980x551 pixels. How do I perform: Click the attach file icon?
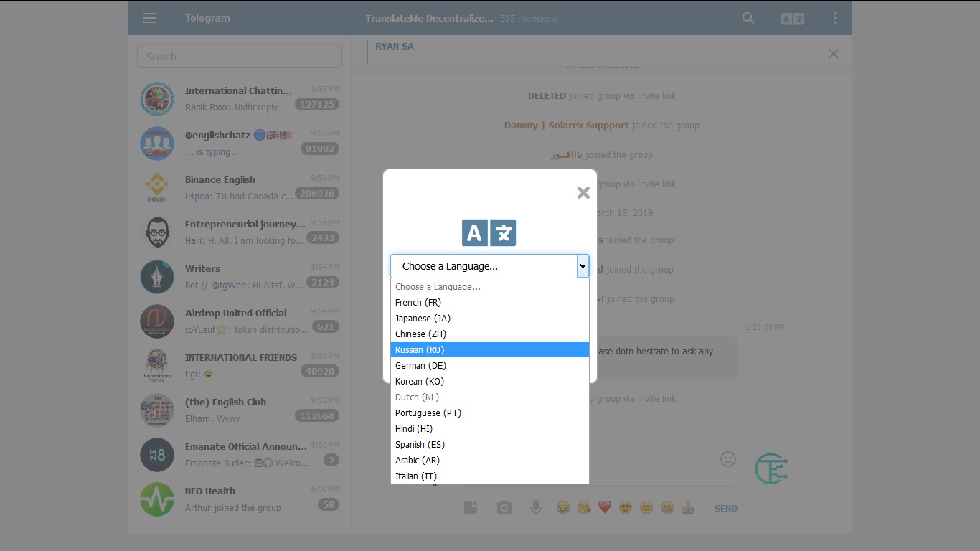pyautogui.click(x=471, y=508)
